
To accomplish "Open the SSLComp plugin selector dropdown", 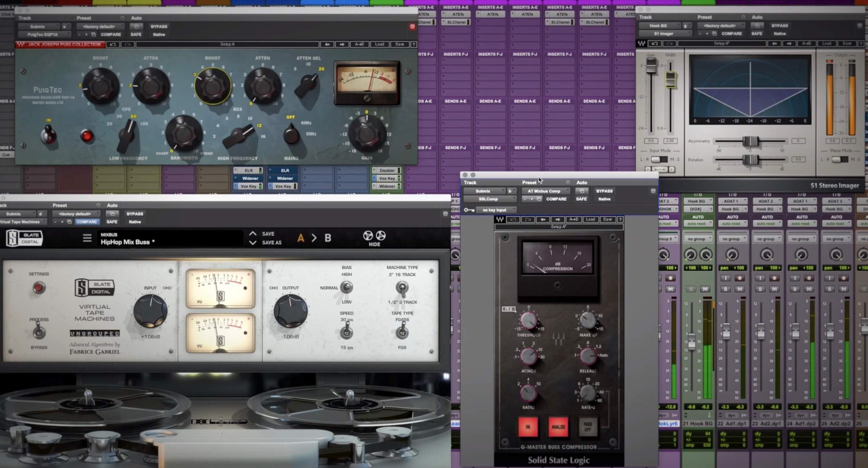I will (490, 199).
